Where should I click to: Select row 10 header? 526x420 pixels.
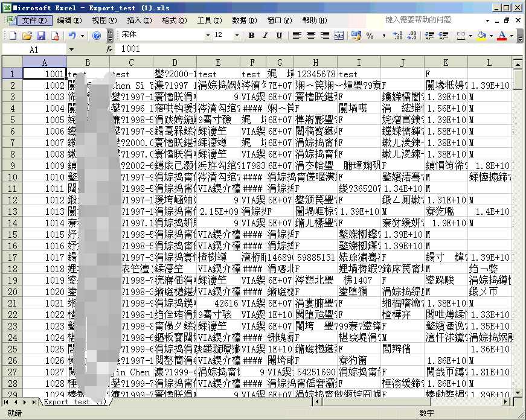(x=13, y=177)
